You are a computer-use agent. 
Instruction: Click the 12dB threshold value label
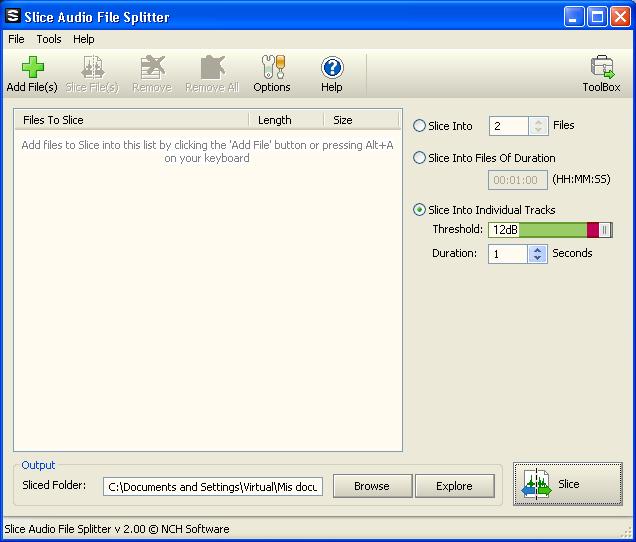coord(505,230)
